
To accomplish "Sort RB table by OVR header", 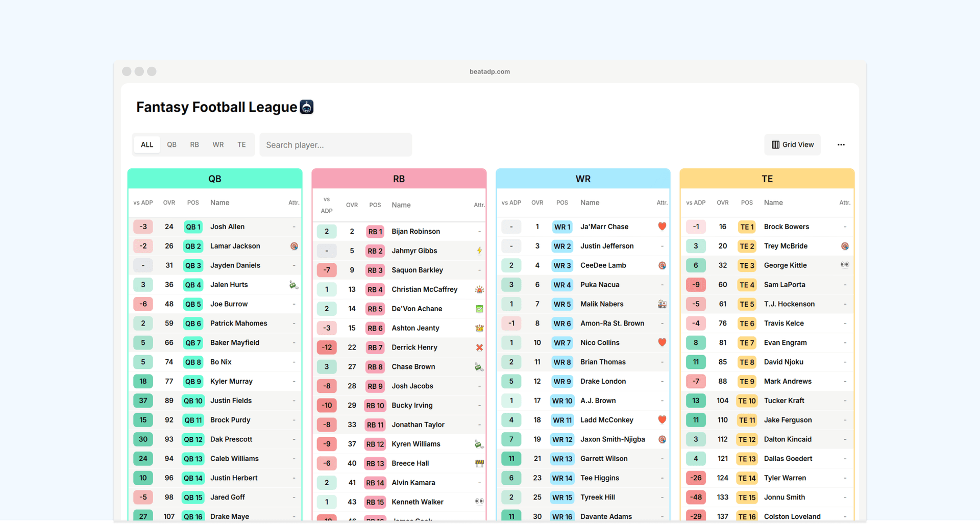I will 352,205.
